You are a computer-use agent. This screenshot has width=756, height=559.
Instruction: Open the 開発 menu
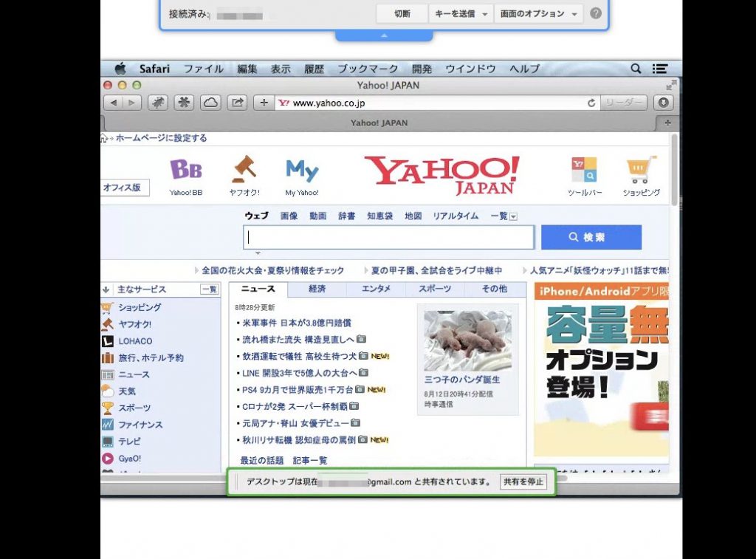(422, 69)
